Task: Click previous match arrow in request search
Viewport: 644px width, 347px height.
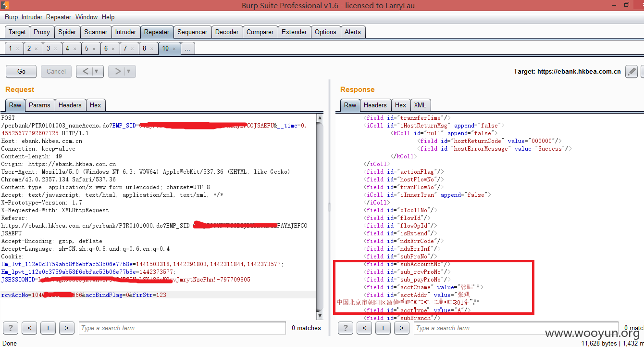Action: coord(29,328)
